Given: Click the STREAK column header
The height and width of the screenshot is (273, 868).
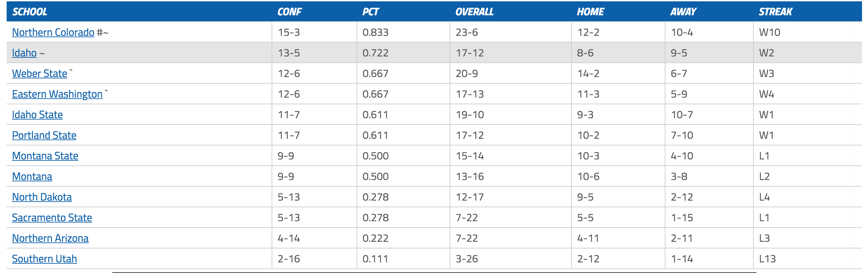Looking at the screenshot, I should pyautogui.click(x=775, y=12).
